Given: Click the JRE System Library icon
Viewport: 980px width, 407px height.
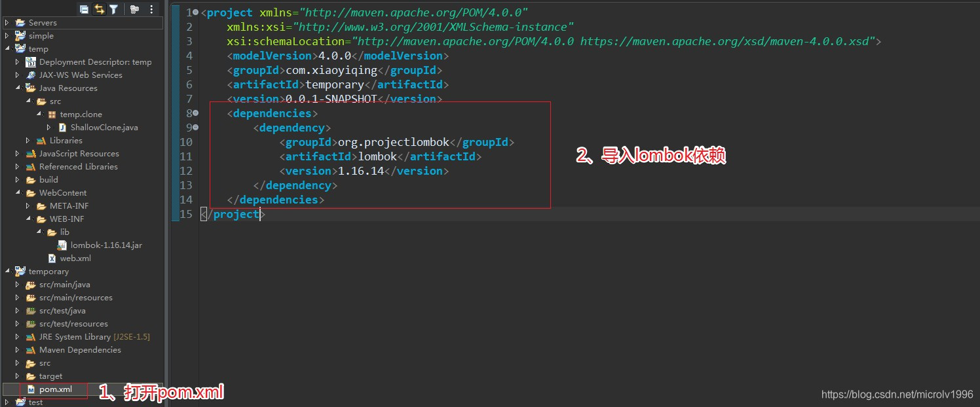Looking at the screenshot, I should point(30,337).
